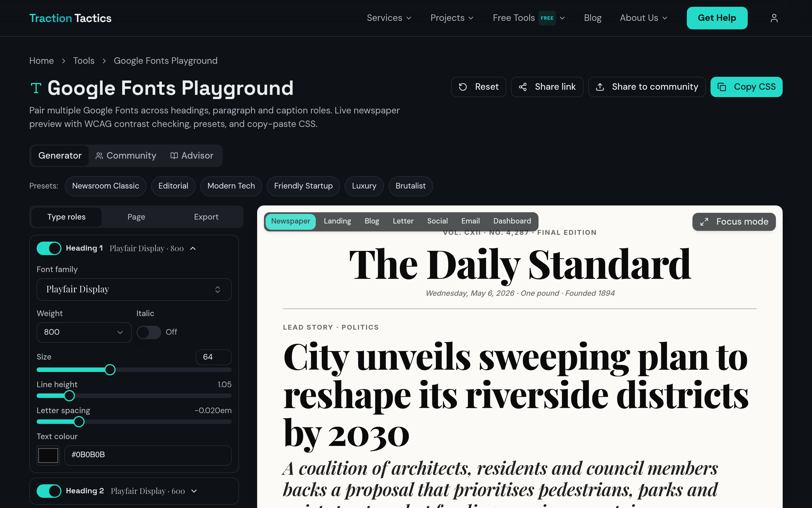The image size is (812, 508).
Task: Open the About Us dropdown menu
Action: (x=644, y=18)
